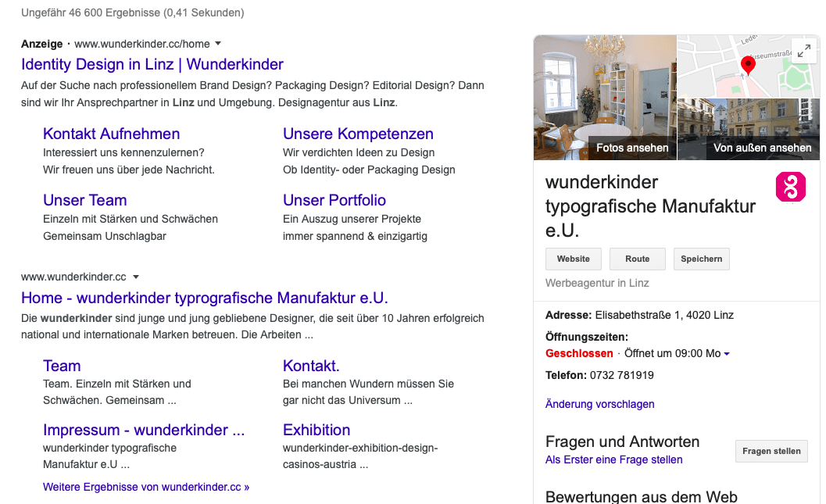Click the Änderung vorschlagen link
Image resolution: width=826 pixels, height=504 pixels.
click(599, 404)
